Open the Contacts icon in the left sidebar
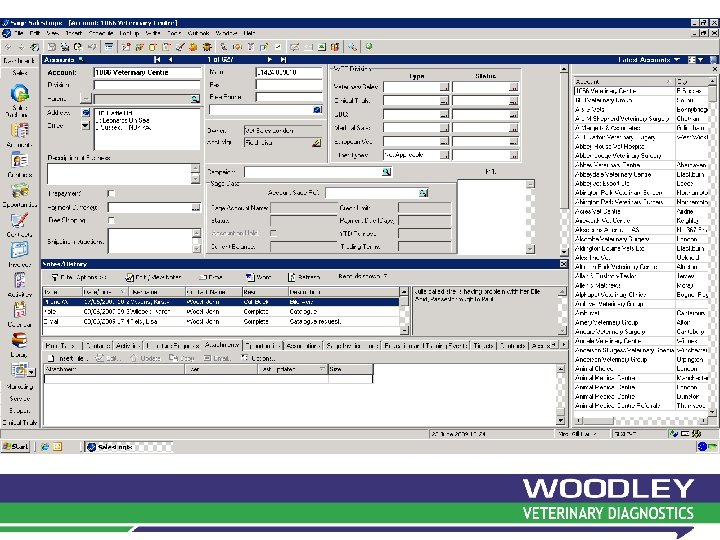This screenshot has width=720, height=540. (19, 161)
